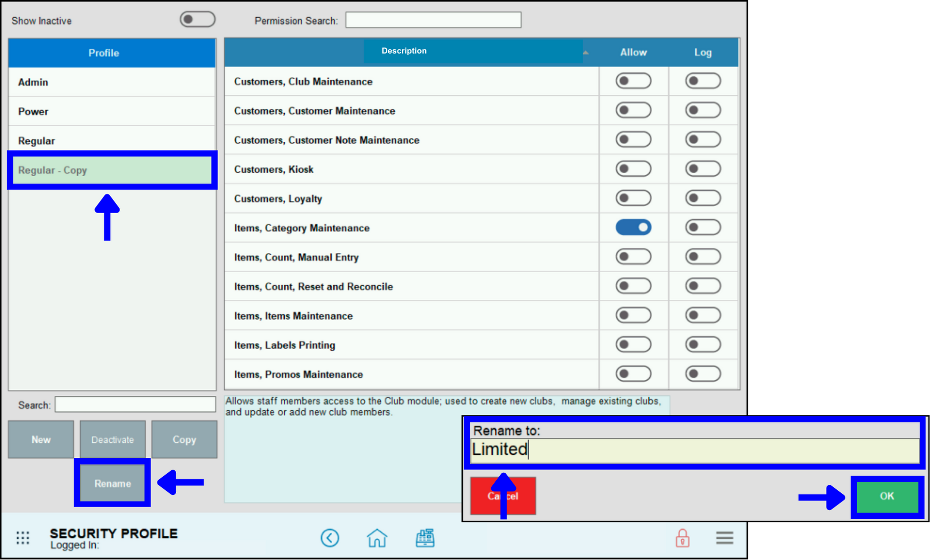Open the cash register icon
The height and width of the screenshot is (560, 930).
(x=425, y=538)
